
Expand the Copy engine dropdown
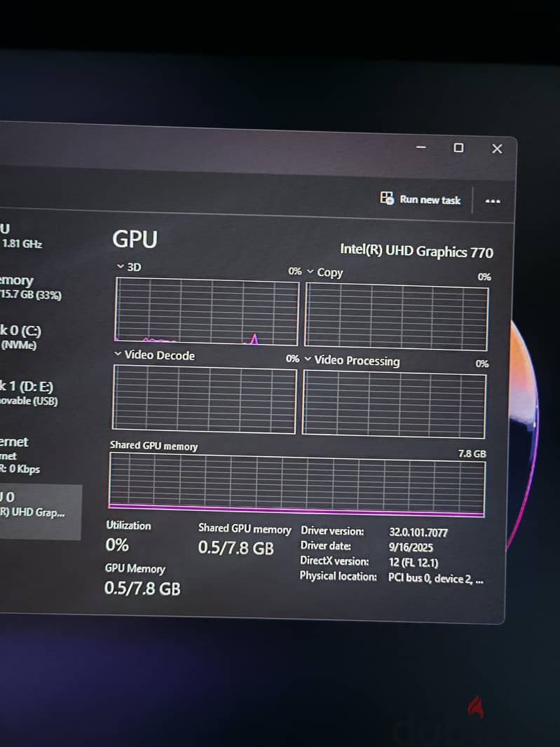pyautogui.click(x=310, y=272)
